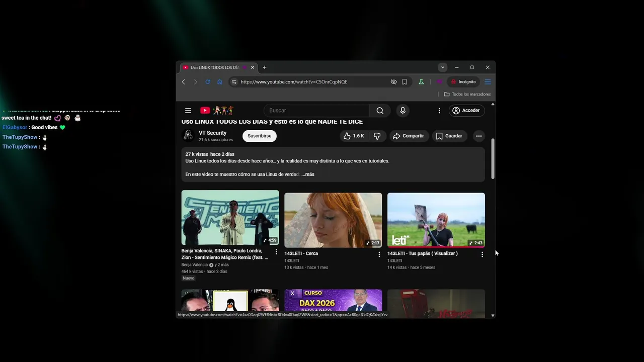Image resolution: width=644 pixels, height=362 pixels.
Task: Open more actions ellipsis beside Guardar
Action: click(x=479, y=136)
